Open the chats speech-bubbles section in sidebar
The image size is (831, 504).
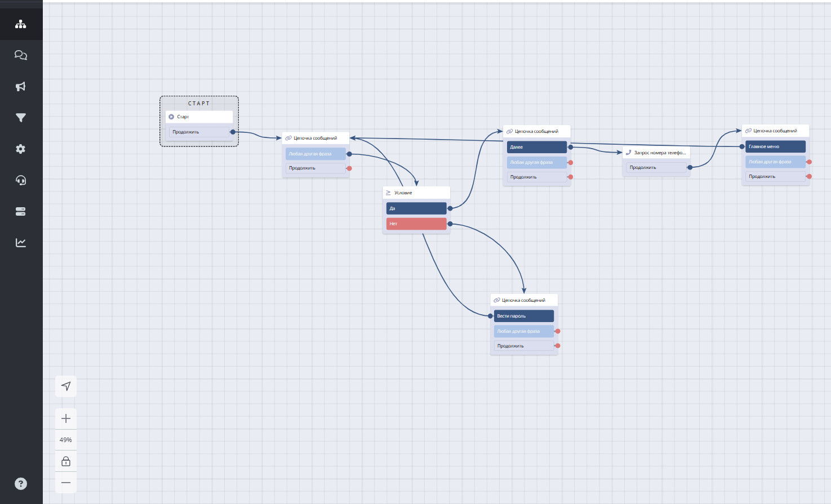[x=21, y=55]
